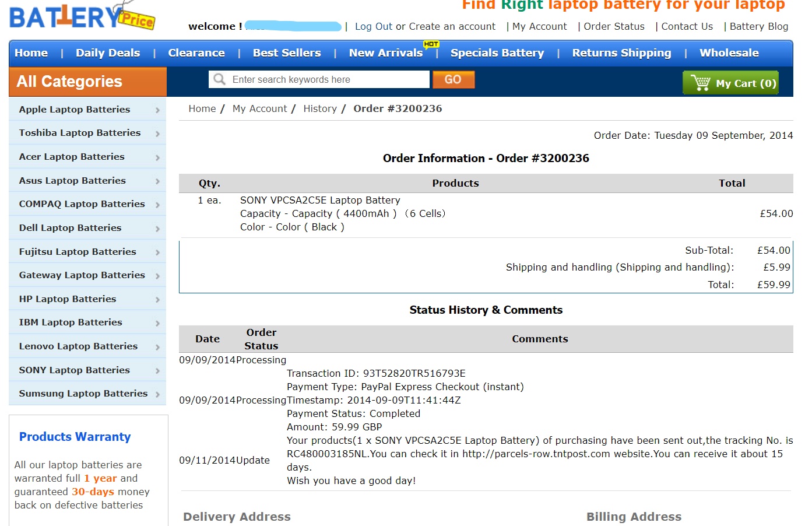
Task: Click Create an account link
Action: (x=452, y=26)
